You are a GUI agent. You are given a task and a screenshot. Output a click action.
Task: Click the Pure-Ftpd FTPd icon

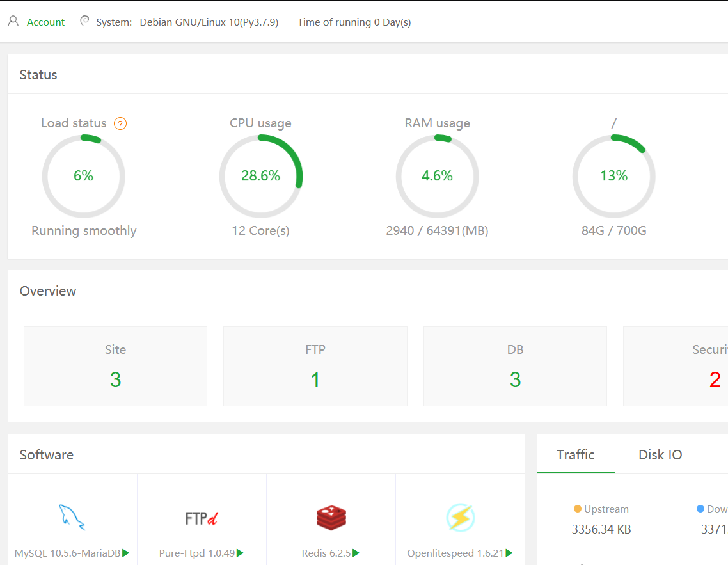pos(202,518)
